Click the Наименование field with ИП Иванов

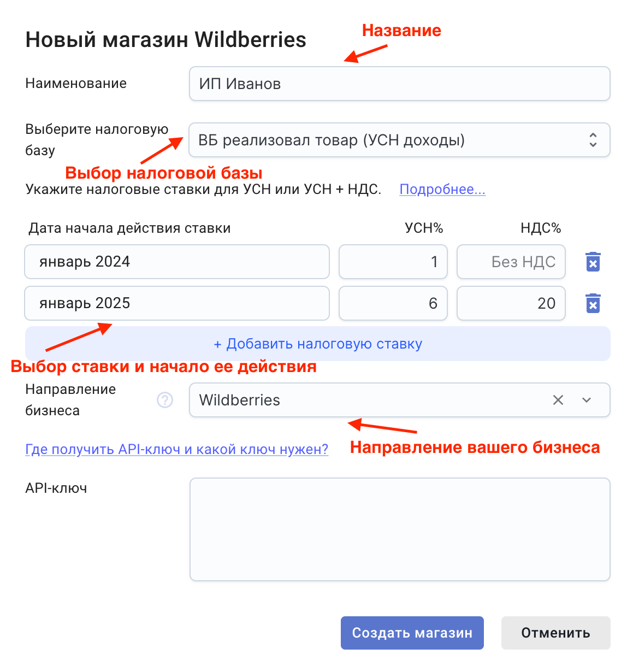click(x=399, y=84)
